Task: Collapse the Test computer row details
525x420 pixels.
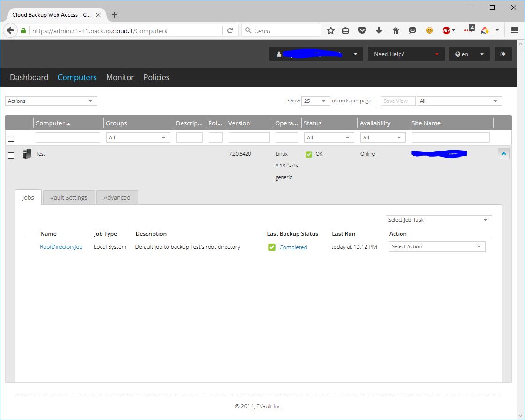Action: [503, 153]
